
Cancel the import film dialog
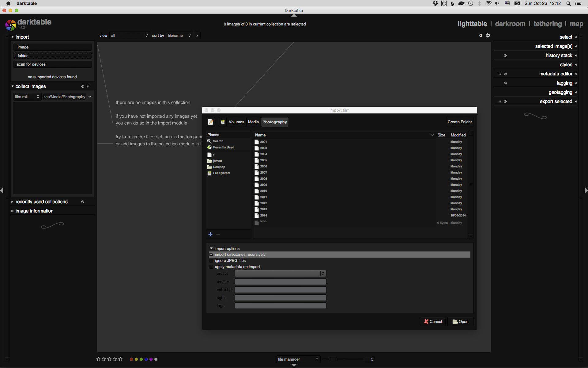coord(433,321)
